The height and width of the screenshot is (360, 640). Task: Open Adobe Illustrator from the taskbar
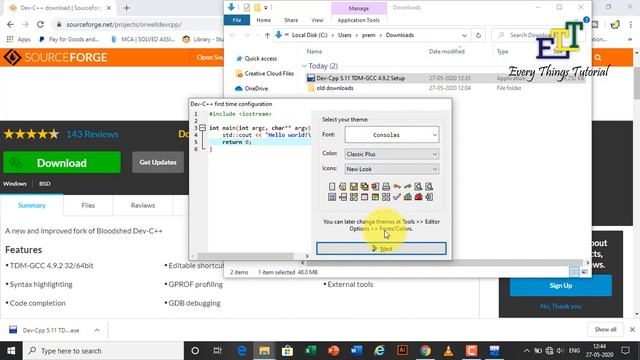pos(402,351)
